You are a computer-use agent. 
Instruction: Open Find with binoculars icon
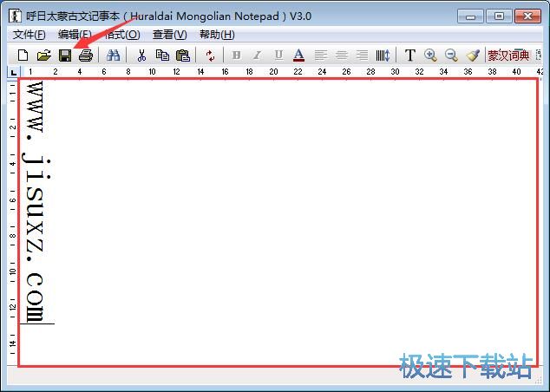pos(113,56)
